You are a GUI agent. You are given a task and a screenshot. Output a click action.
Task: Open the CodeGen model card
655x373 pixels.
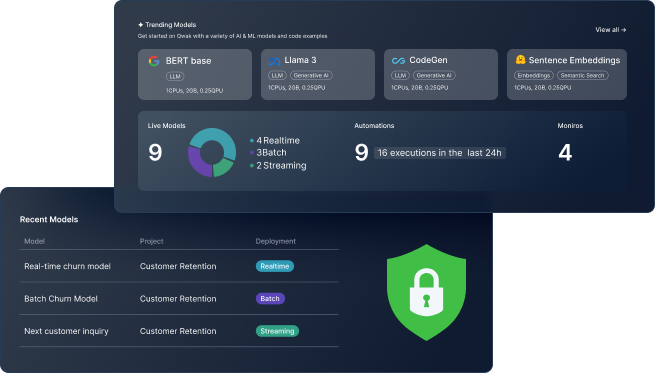point(441,74)
